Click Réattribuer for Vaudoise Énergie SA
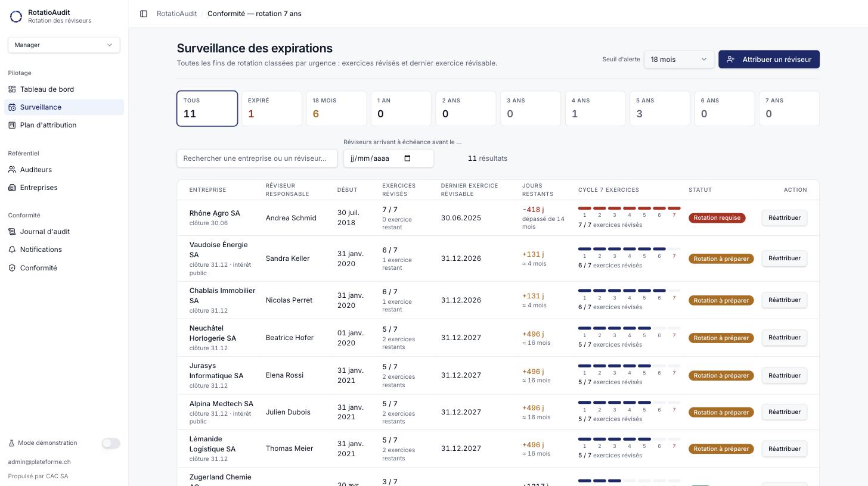The width and height of the screenshot is (868, 486). tap(785, 258)
